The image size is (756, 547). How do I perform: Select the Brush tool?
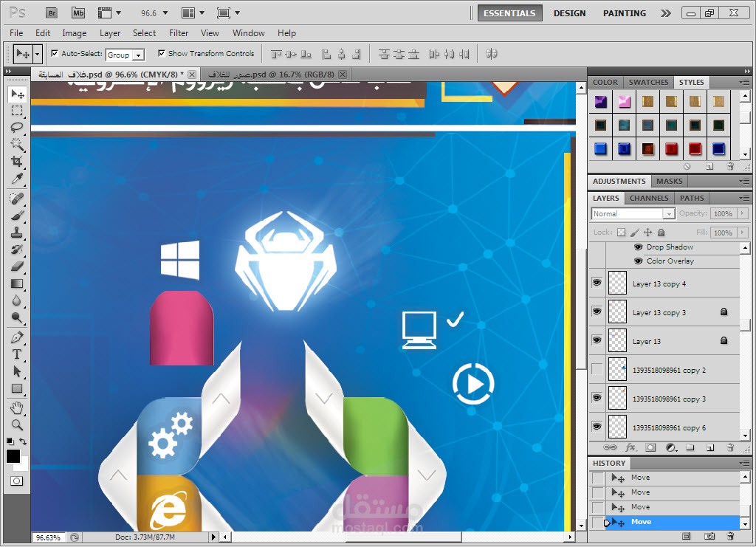[x=18, y=215]
